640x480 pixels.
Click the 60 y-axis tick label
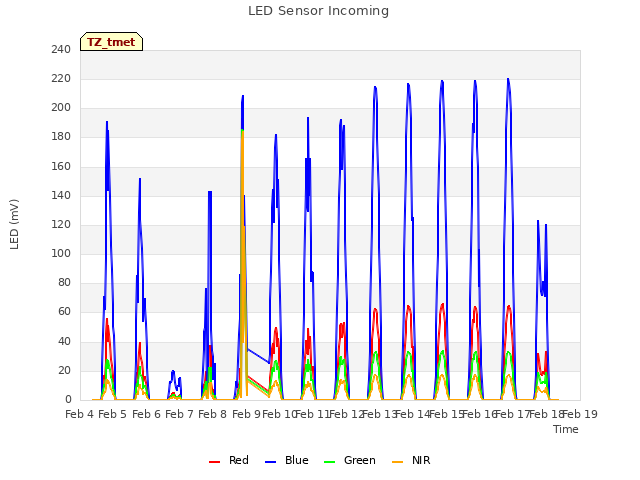(64, 312)
